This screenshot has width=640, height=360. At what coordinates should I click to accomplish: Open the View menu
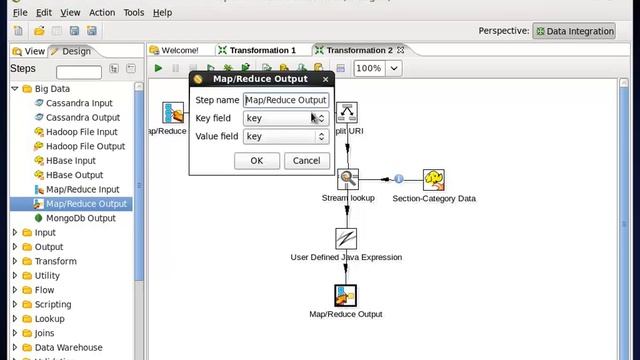pos(70,13)
